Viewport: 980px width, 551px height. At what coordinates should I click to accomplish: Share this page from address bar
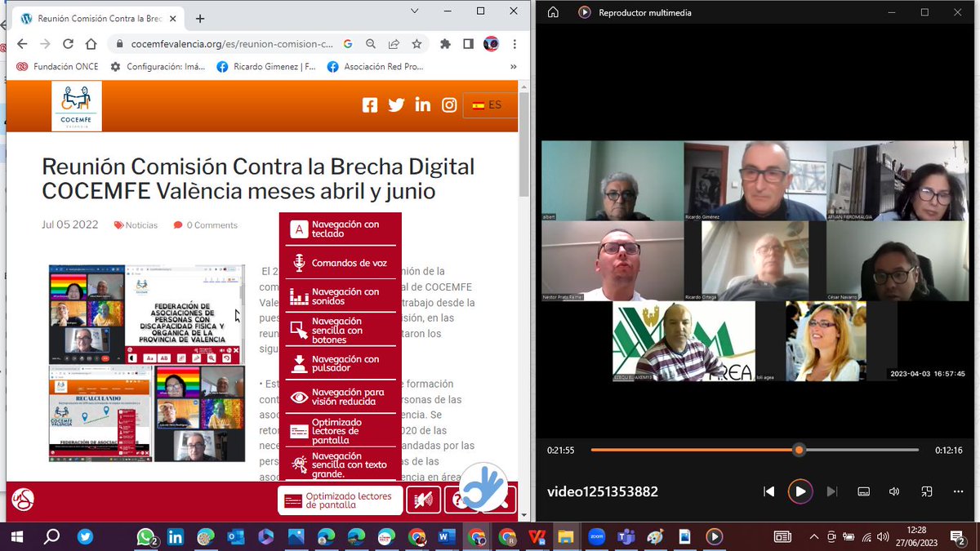click(x=394, y=44)
